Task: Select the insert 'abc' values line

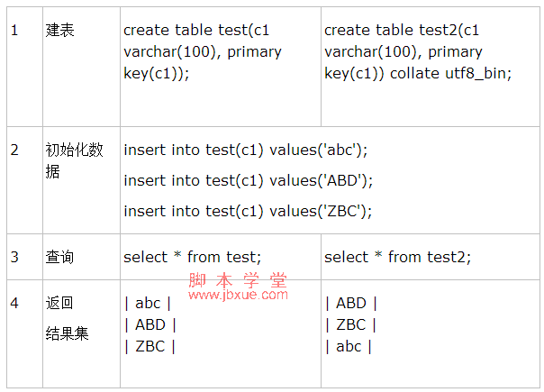Action: [x=245, y=150]
